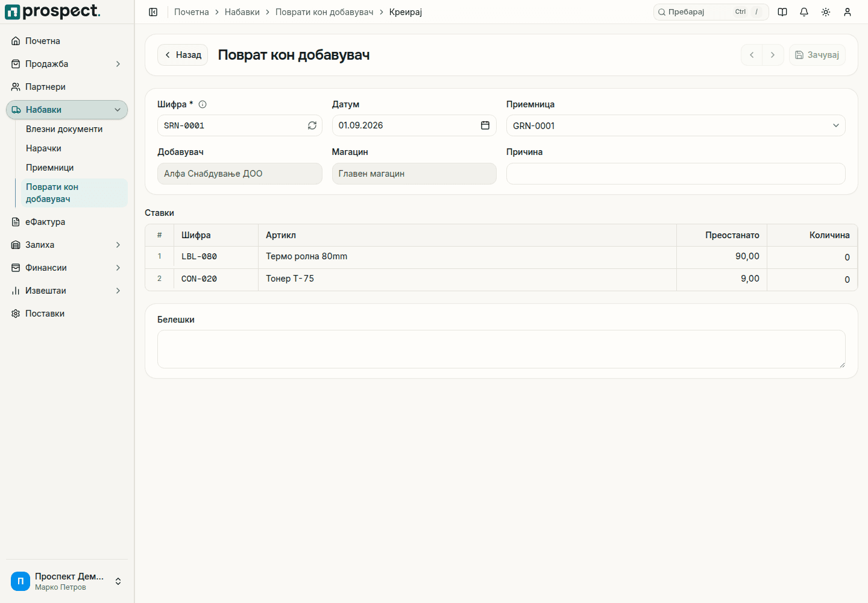
Task: Open Влезни документи submenu item
Action: point(74,129)
